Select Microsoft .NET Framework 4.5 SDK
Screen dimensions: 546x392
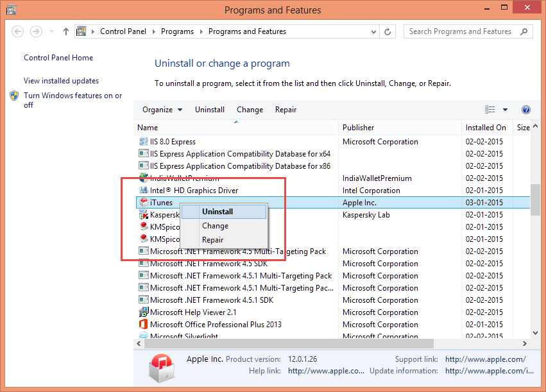click(333, 263)
